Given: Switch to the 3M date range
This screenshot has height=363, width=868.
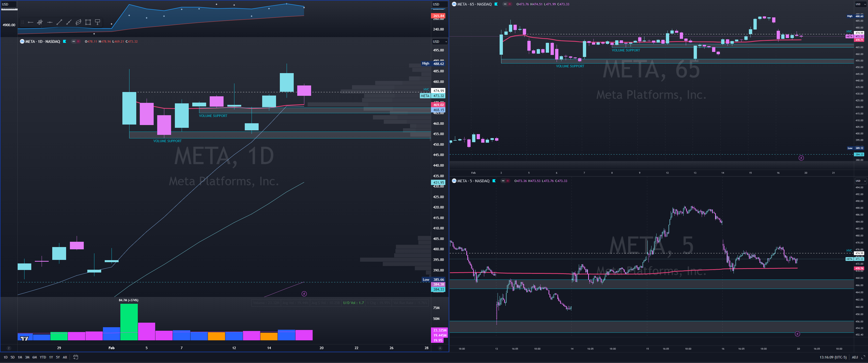Looking at the screenshot, I should (x=27, y=357).
